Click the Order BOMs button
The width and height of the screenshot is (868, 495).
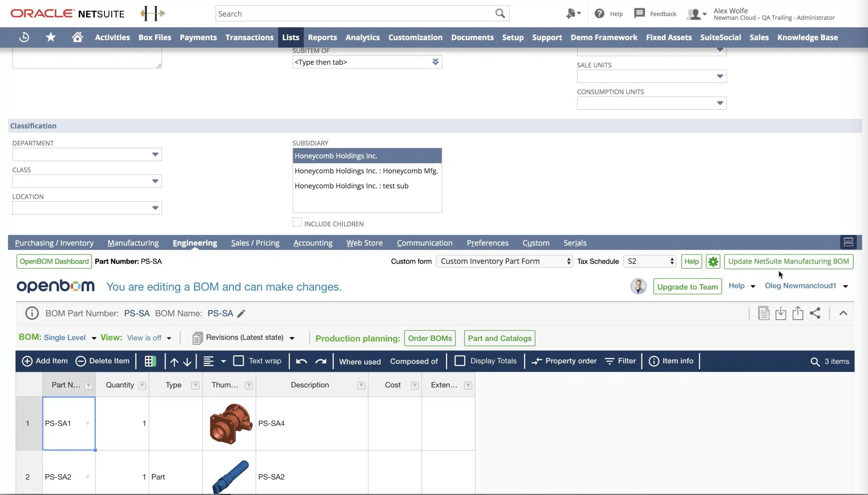click(x=430, y=338)
